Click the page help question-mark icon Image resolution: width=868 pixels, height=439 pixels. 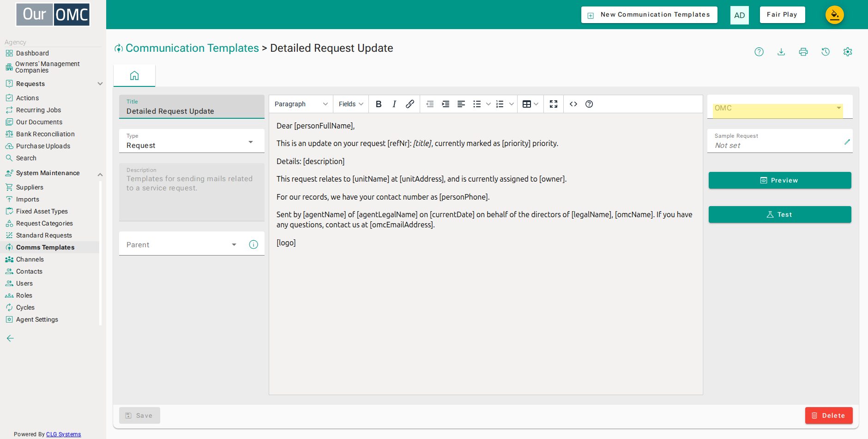[759, 52]
